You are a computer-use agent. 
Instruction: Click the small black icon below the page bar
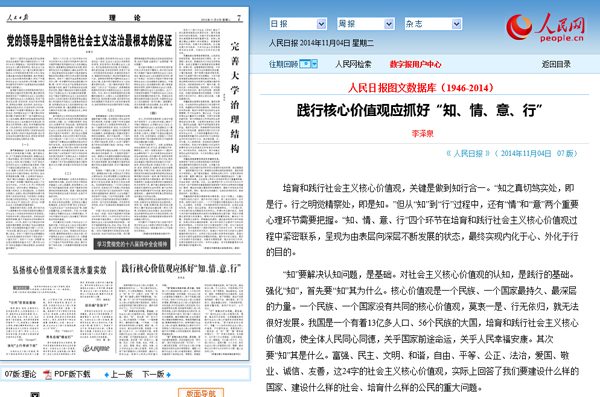coord(35,394)
